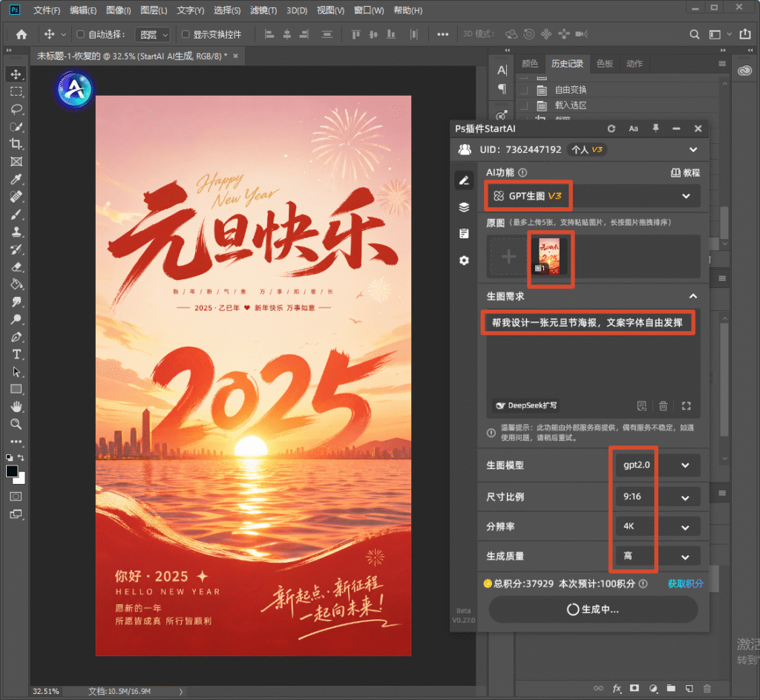The width and height of the screenshot is (760, 700).
Task: Click the DeepSeek扩写 button
Action: tap(526, 405)
